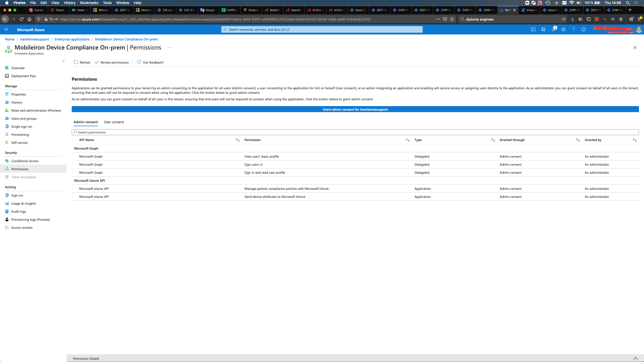644x362 pixels.
Task: Click Review permissions in command bar
Action: 112,62
